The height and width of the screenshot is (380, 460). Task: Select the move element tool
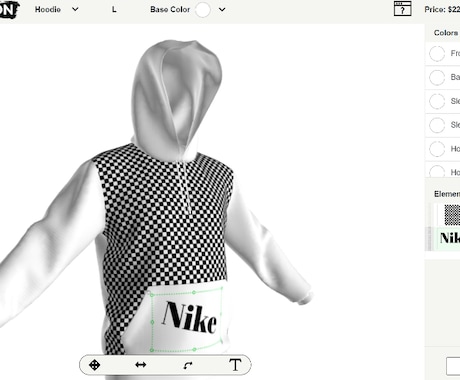tap(95, 365)
